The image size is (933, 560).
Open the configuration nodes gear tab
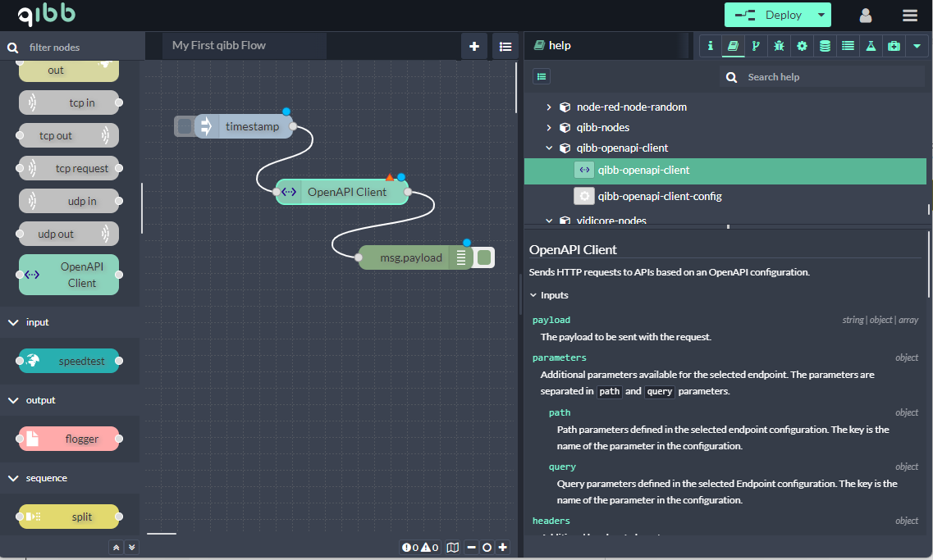point(802,46)
